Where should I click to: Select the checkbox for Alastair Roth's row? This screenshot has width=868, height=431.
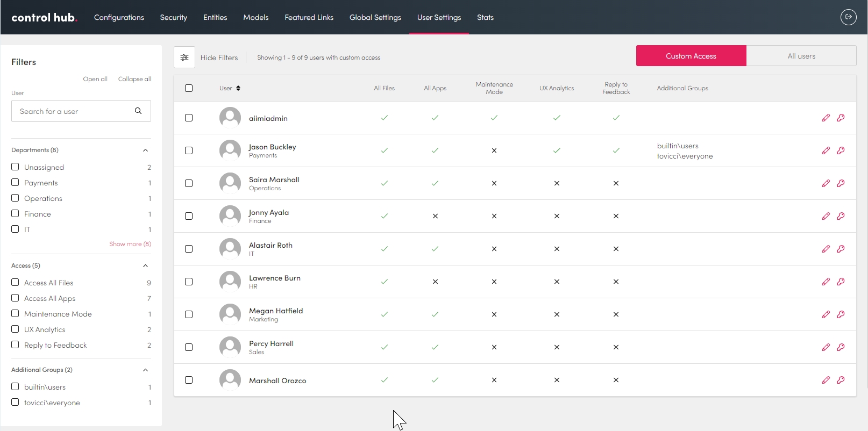coord(189,249)
